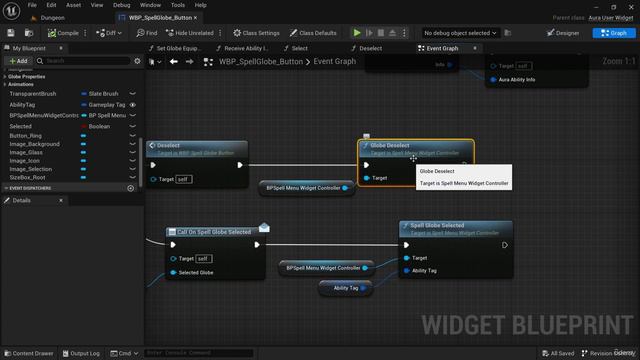Screen dimensions: 640x360
Task: Click the Unreal Engine logo icon
Action: (11, 11)
